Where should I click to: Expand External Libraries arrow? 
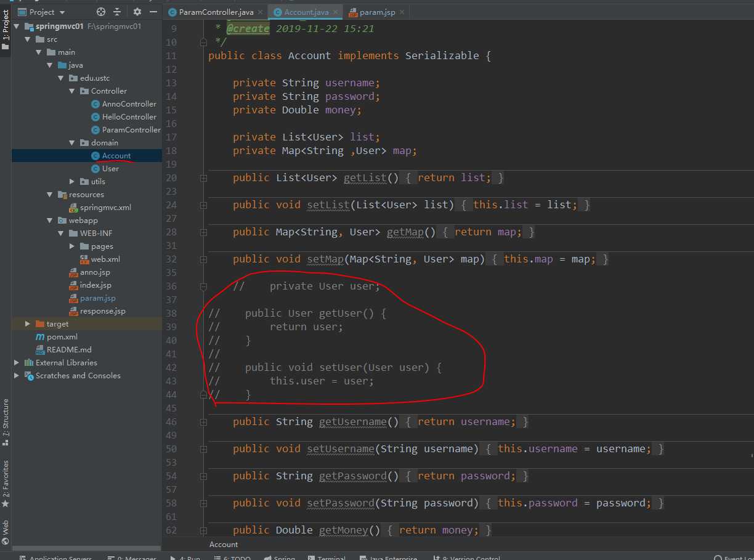pos(17,363)
